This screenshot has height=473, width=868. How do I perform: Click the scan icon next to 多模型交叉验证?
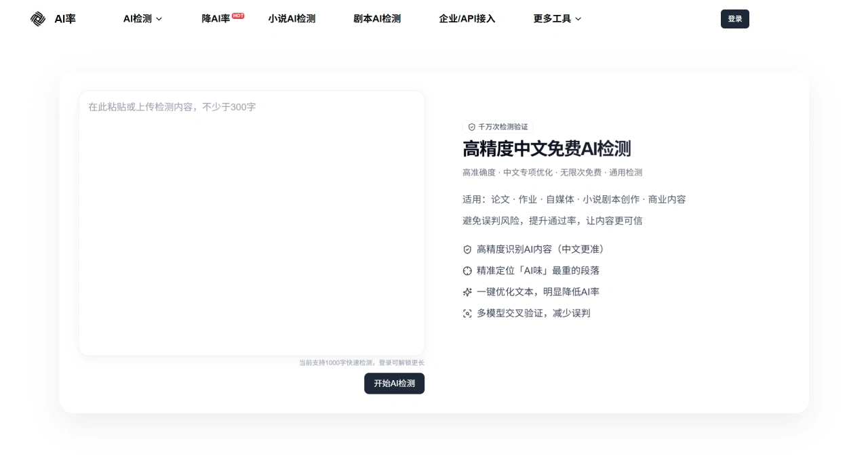(x=467, y=314)
